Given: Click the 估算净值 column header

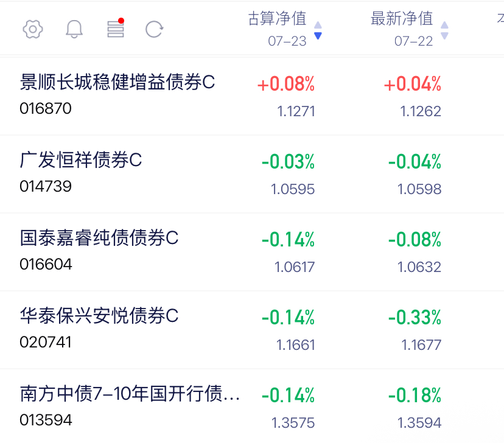Looking at the screenshot, I should coord(277,18).
